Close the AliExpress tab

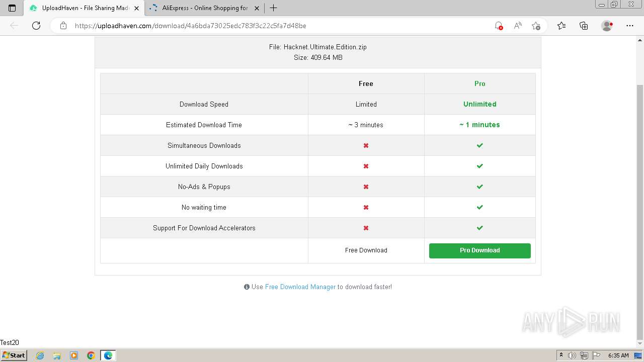point(257,8)
